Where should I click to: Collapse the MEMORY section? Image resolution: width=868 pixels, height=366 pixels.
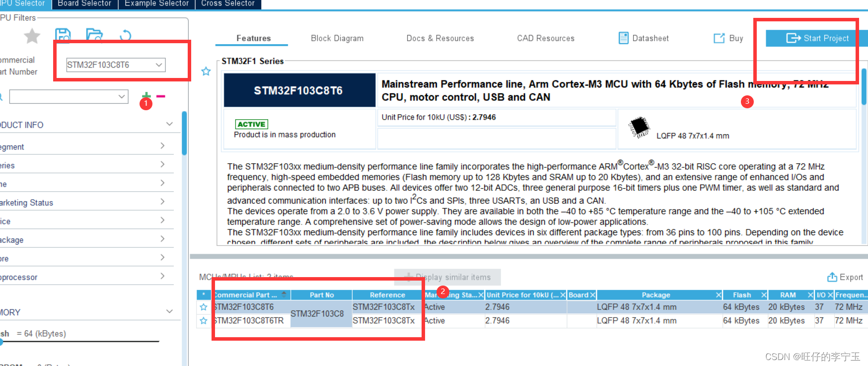169,311
